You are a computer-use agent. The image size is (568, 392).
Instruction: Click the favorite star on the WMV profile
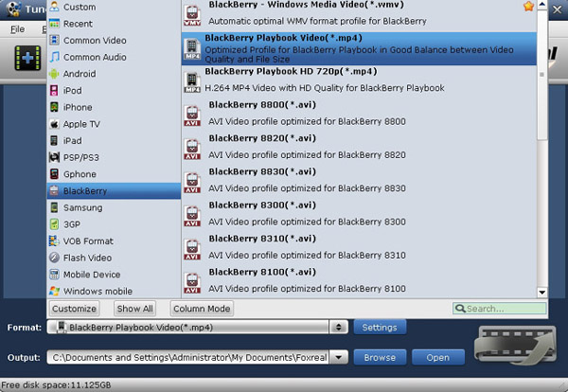528,7
